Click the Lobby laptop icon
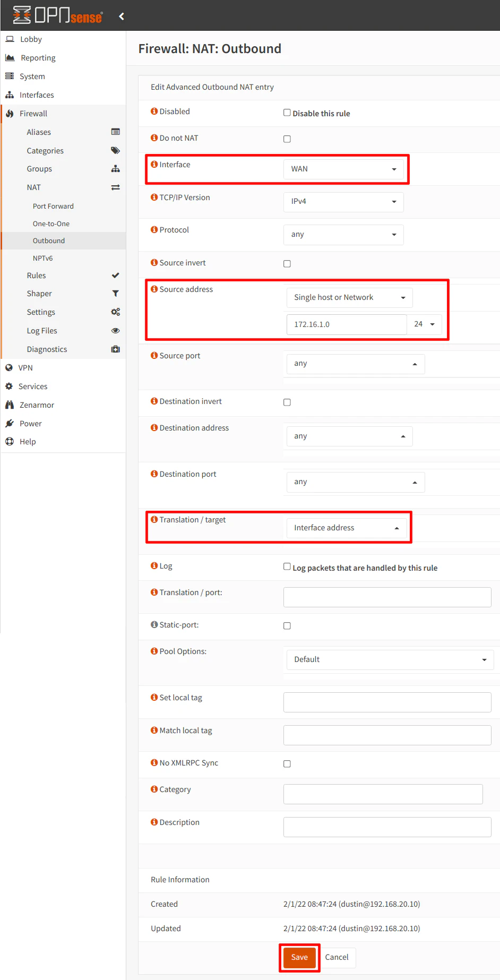This screenshot has width=500, height=980. tap(10, 39)
